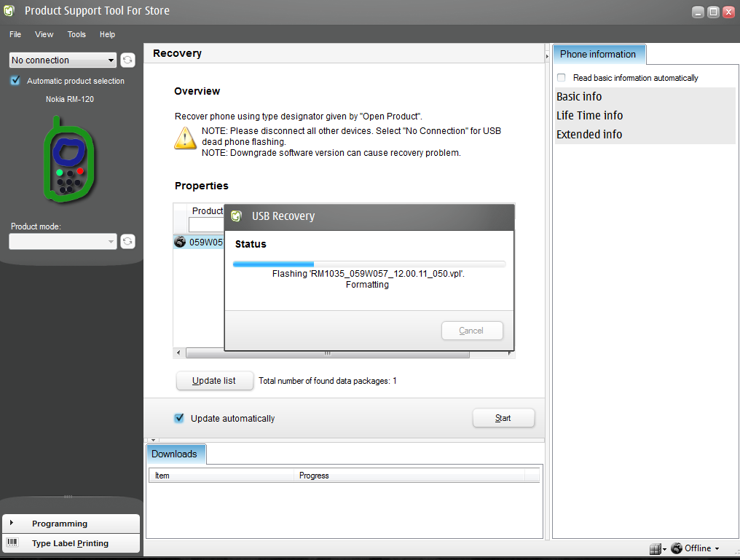Collapse the Downloads panel arrow
Image resolution: width=740 pixels, height=560 pixels.
click(x=154, y=440)
